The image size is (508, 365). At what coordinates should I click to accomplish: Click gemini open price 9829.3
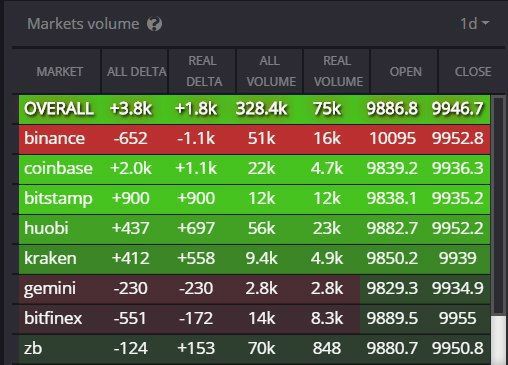point(392,288)
